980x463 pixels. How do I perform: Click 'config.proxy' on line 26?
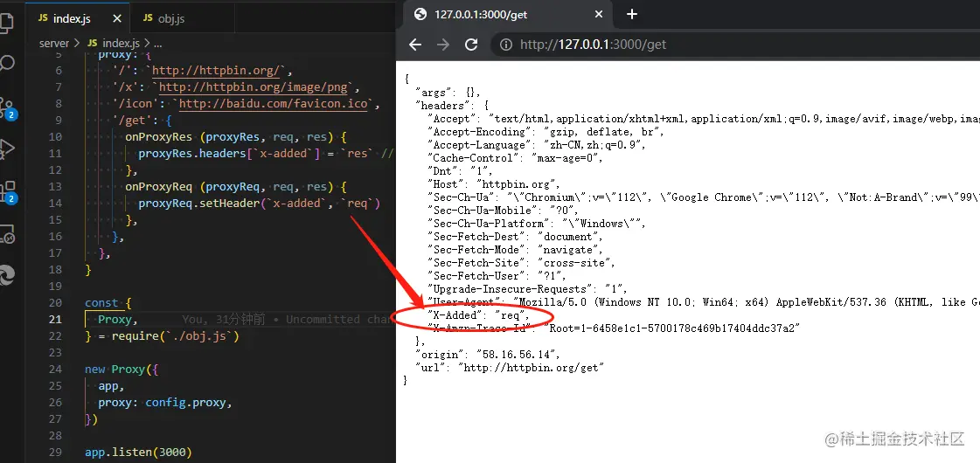(185, 403)
